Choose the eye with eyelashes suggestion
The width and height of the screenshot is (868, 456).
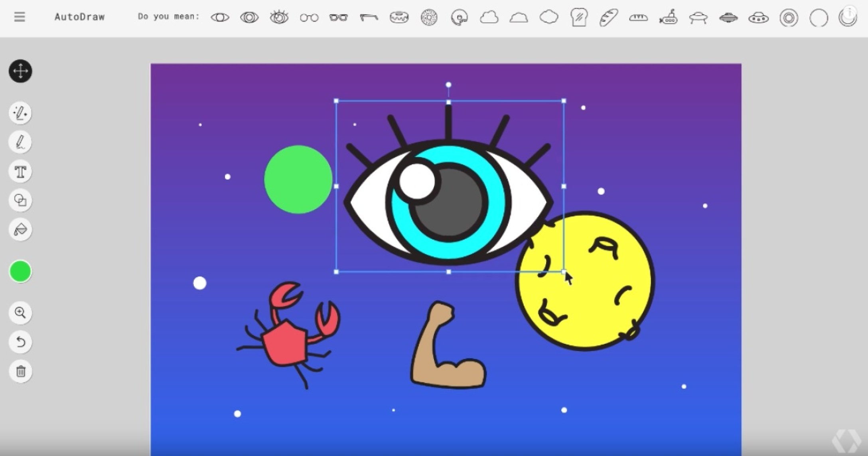pos(279,17)
